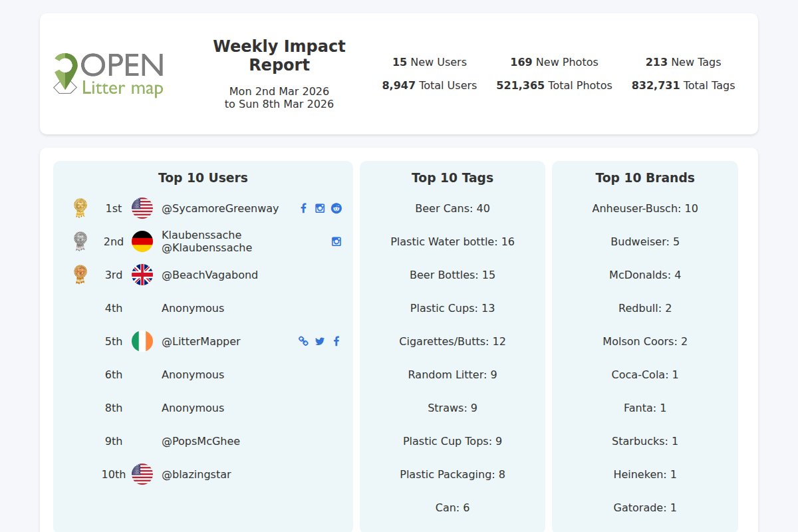Click the report date range text
Screen dimensions: 798x532
tap(279, 98)
